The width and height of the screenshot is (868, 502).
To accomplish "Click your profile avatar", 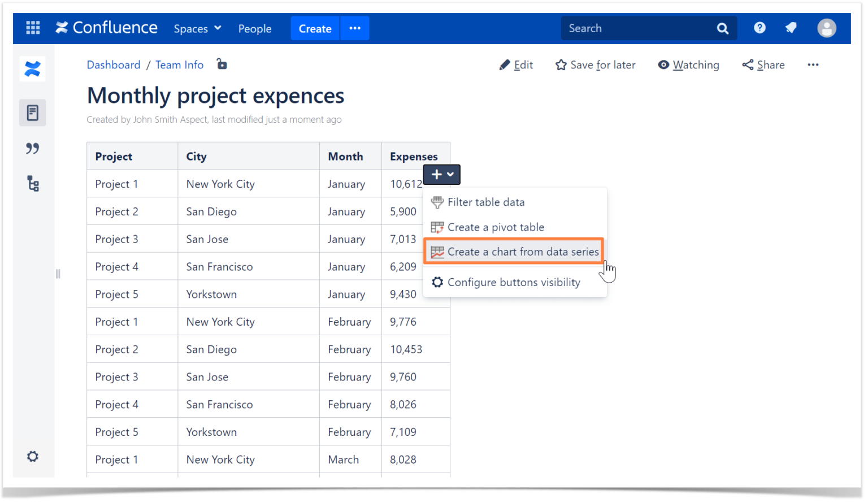I will click(x=826, y=27).
